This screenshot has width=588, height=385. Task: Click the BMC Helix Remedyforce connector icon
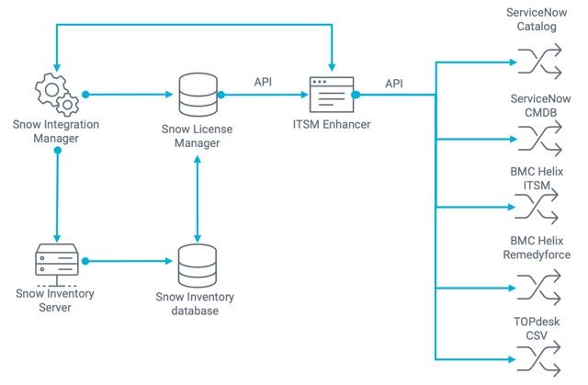(x=537, y=287)
